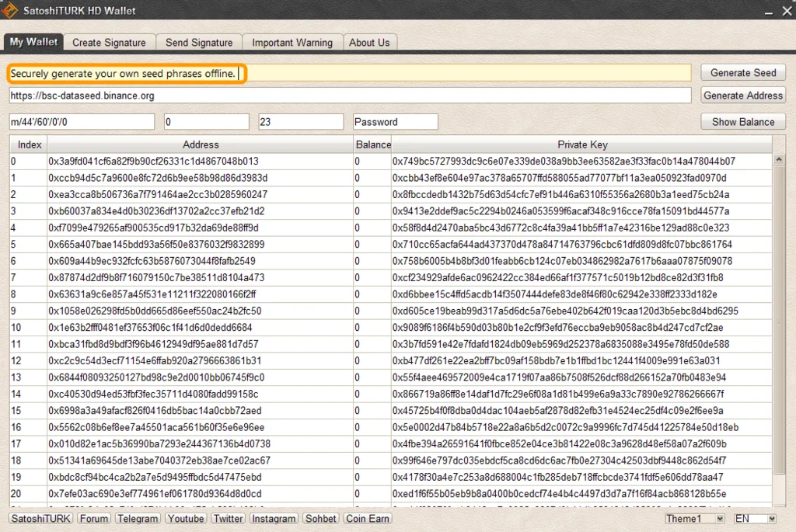Select address starting with 0xc2c9c54d3ecf7115
Image resolution: width=796 pixels, height=532 pixels.
[x=155, y=361]
